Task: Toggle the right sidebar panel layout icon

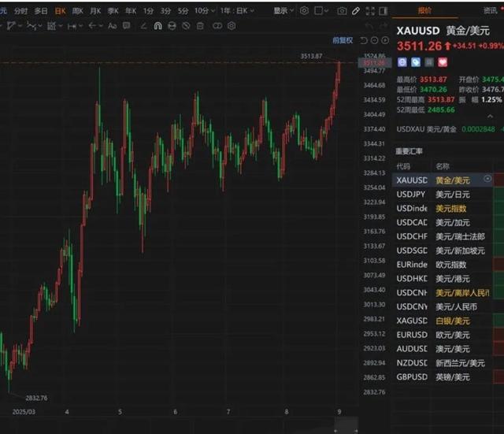Action: (383, 11)
